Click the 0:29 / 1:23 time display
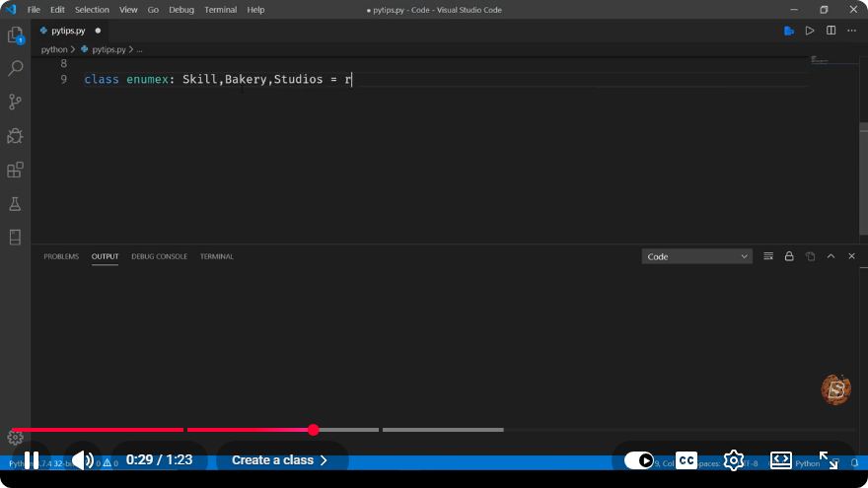This screenshot has width=868, height=488. point(160,460)
